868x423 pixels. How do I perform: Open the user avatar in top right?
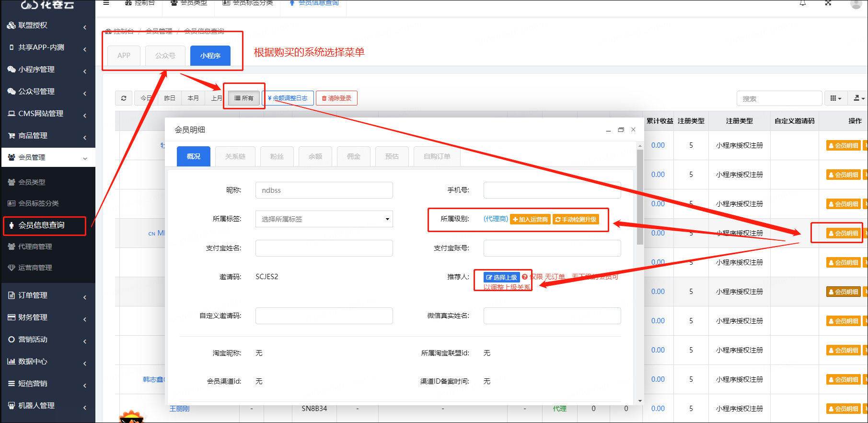coord(856,4)
